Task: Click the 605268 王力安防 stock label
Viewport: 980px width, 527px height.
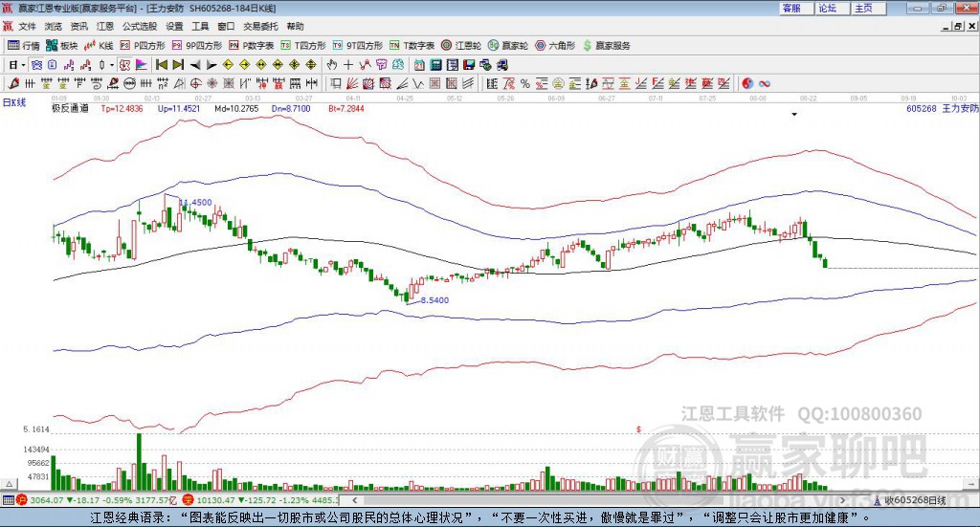Action: (943, 108)
